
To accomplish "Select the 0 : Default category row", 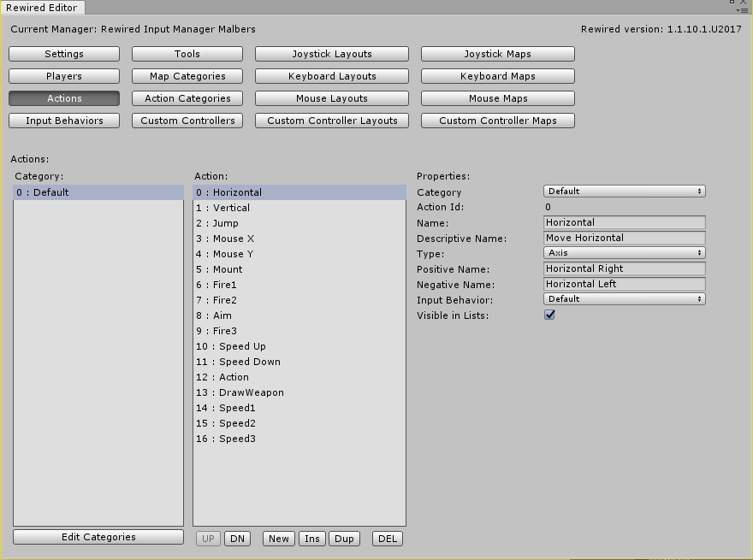I will coord(98,192).
